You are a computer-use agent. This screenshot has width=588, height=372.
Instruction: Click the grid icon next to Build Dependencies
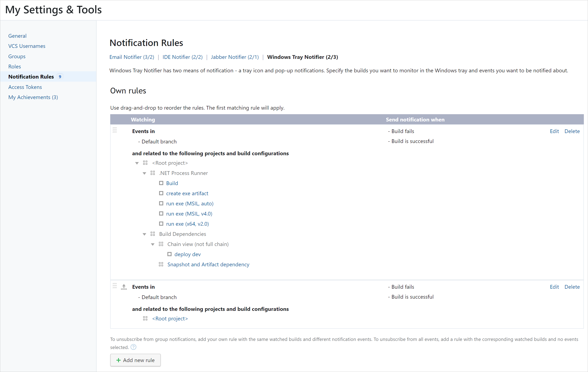pyautogui.click(x=153, y=234)
